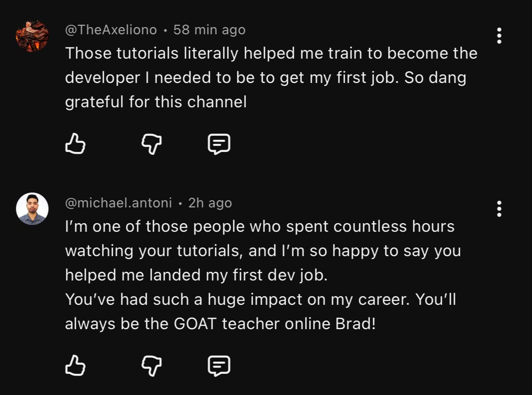Visit the @TheAxeliono channel handle
Image resolution: width=532 pixels, height=395 pixels.
111,30
